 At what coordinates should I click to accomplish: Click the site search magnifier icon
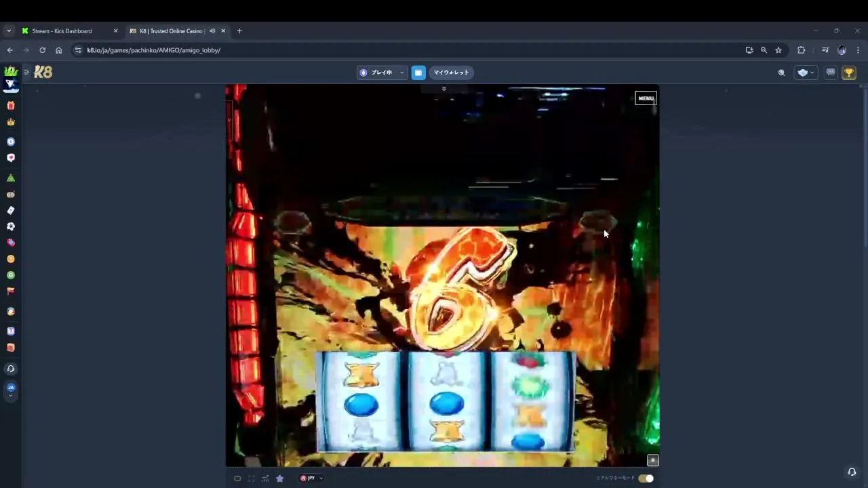tap(781, 73)
